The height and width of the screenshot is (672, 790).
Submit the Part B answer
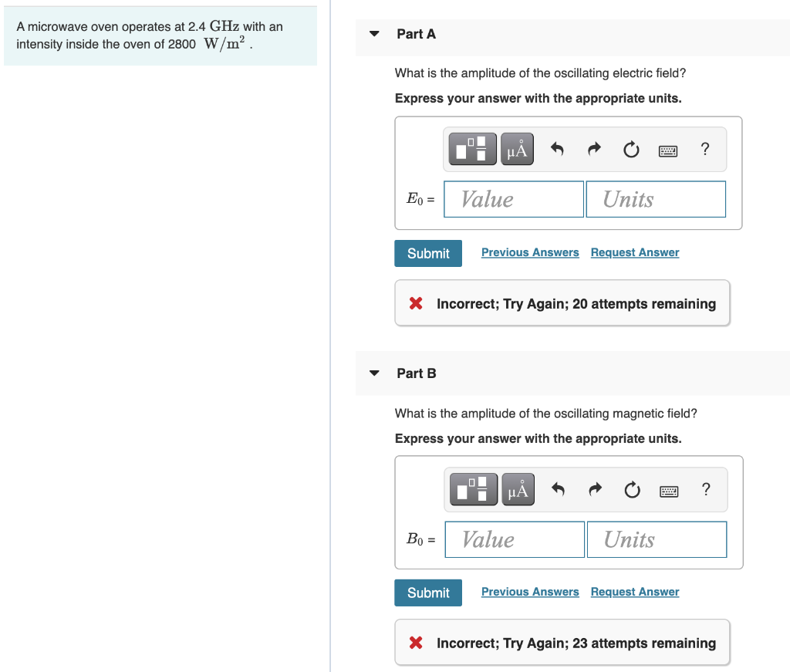[x=428, y=593]
